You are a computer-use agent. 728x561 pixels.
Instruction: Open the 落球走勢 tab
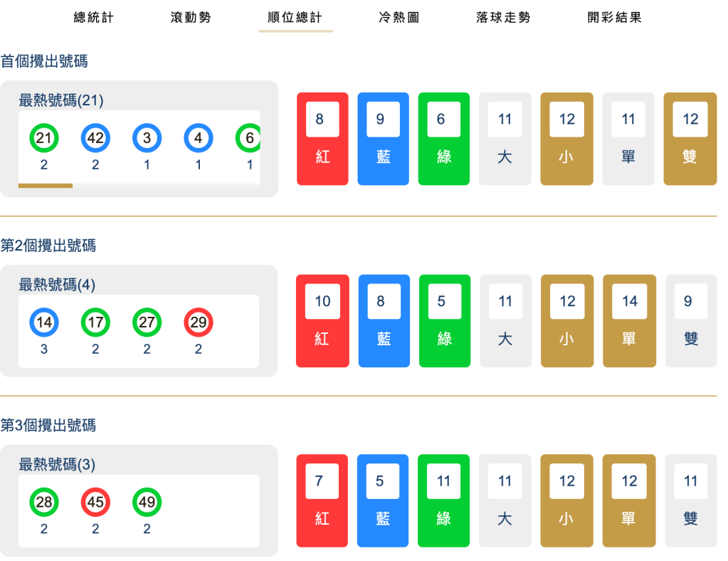(x=502, y=17)
